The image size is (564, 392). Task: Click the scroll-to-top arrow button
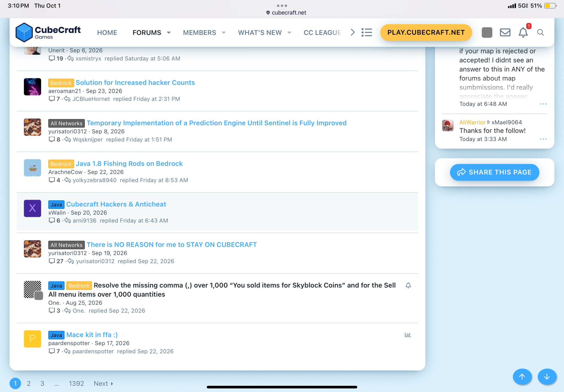coord(522,376)
